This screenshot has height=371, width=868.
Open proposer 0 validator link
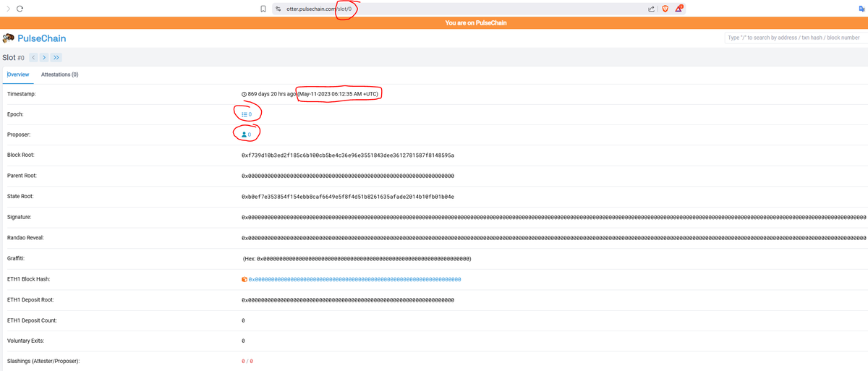247,135
